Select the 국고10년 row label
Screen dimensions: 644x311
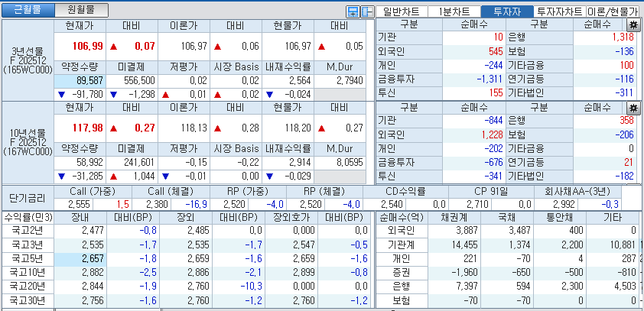28,273
